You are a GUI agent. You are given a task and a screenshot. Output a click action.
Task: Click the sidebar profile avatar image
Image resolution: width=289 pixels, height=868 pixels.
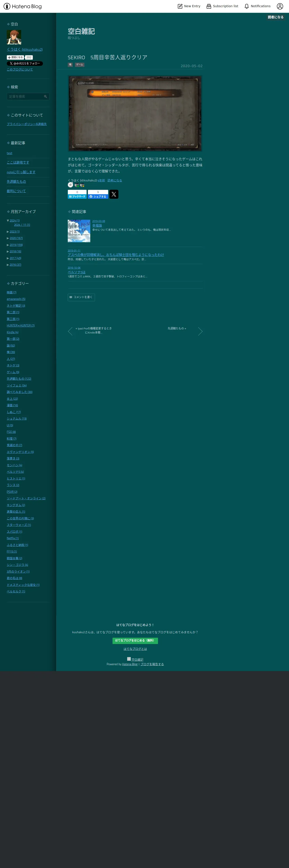[14, 37]
